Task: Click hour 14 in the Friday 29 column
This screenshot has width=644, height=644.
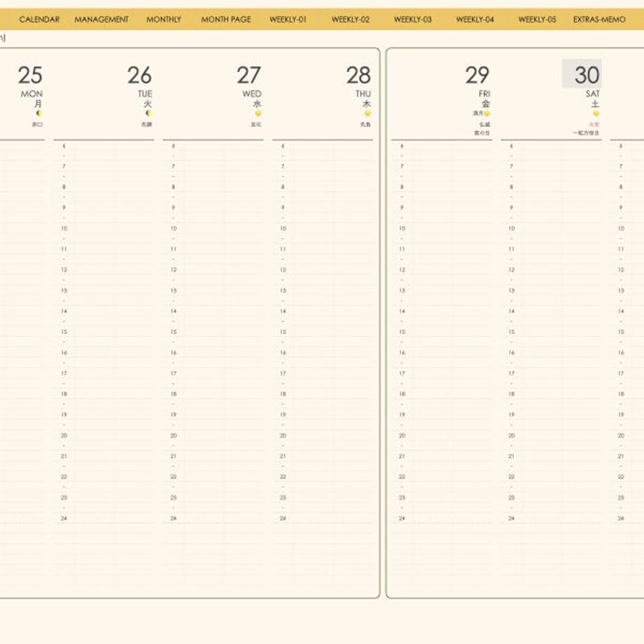Action: (402, 311)
